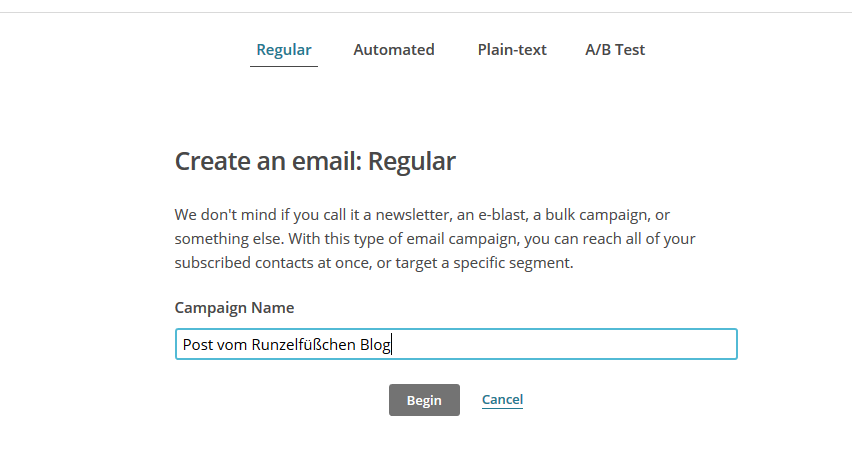The image size is (852, 454).
Task: Open the Automated tab
Action: [x=394, y=50]
